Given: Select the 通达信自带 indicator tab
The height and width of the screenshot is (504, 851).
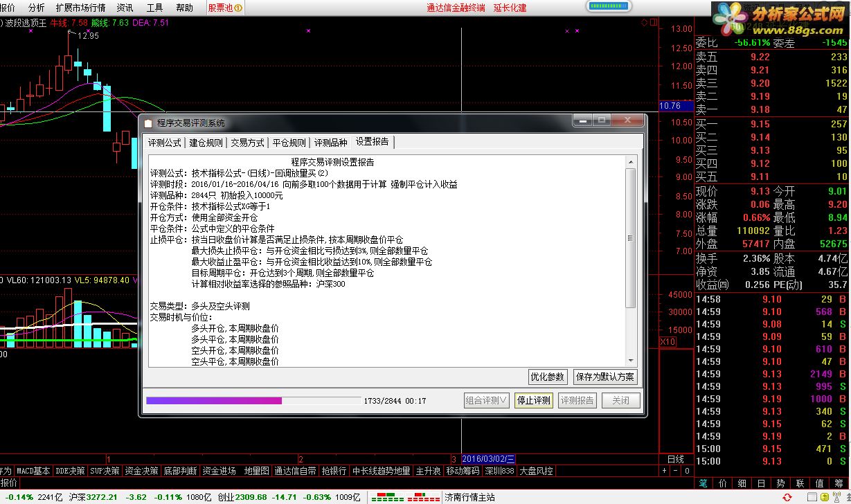Looking at the screenshot, I should coord(296,471).
